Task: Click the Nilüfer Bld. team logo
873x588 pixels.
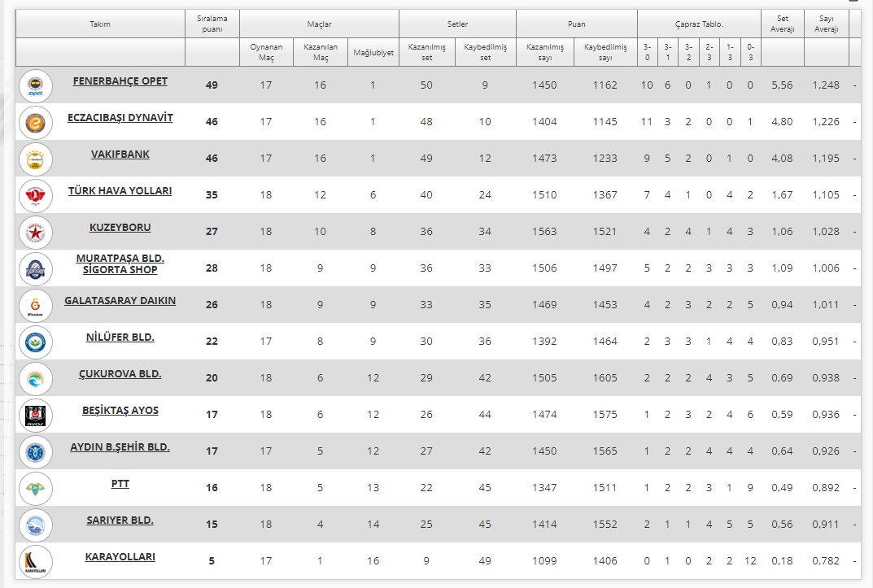Action: coord(36,342)
